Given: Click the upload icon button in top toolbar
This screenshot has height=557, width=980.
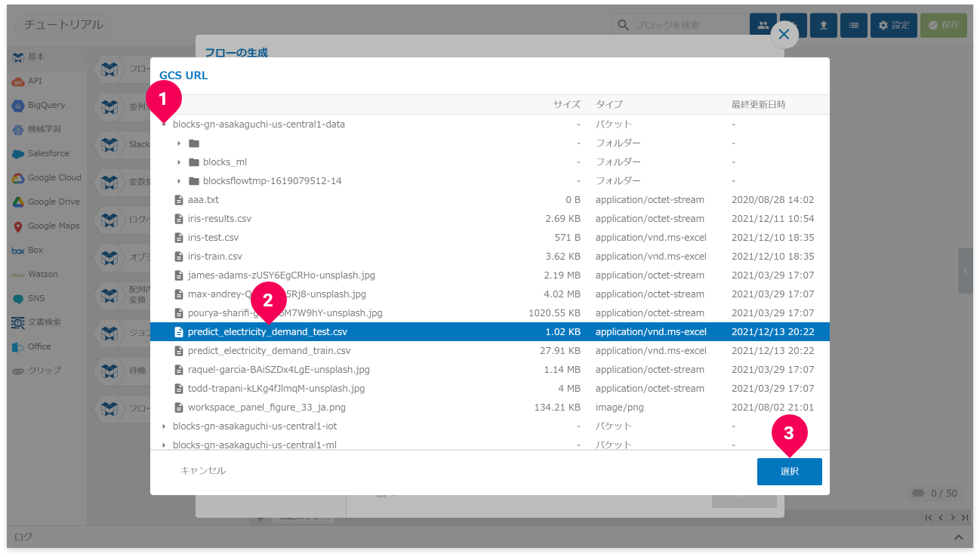Looking at the screenshot, I should click(x=824, y=25).
